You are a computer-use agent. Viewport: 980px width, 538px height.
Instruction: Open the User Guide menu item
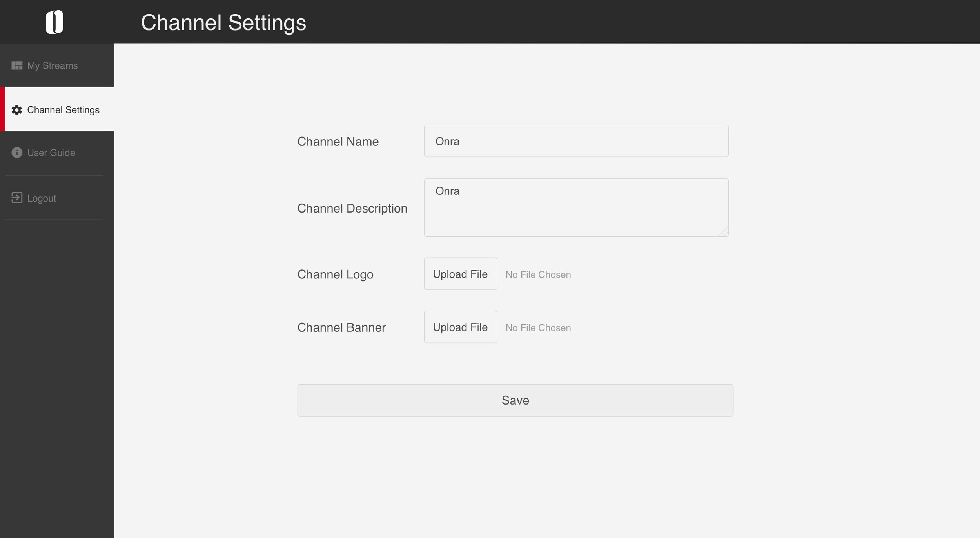(57, 153)
